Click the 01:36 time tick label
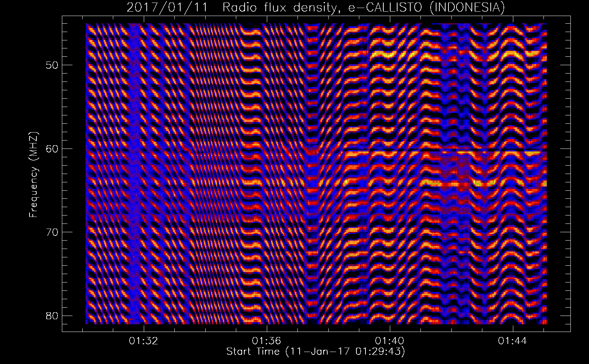589x364 pixels. [x=267, y=341]
